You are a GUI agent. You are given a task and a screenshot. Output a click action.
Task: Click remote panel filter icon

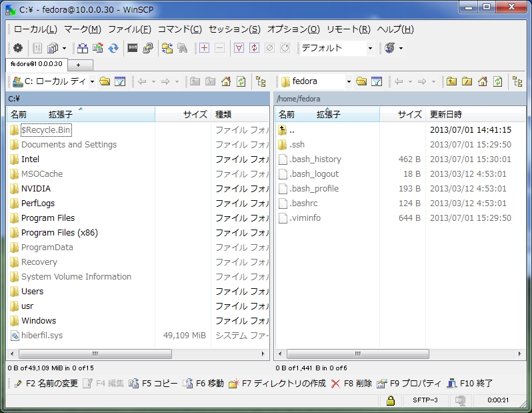[x=377, y=81]
